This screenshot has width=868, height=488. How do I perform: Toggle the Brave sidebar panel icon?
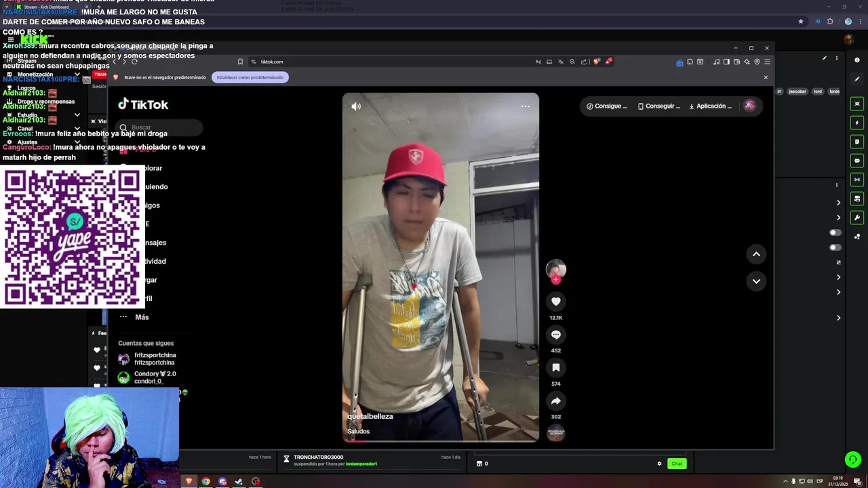coord(726,62)
